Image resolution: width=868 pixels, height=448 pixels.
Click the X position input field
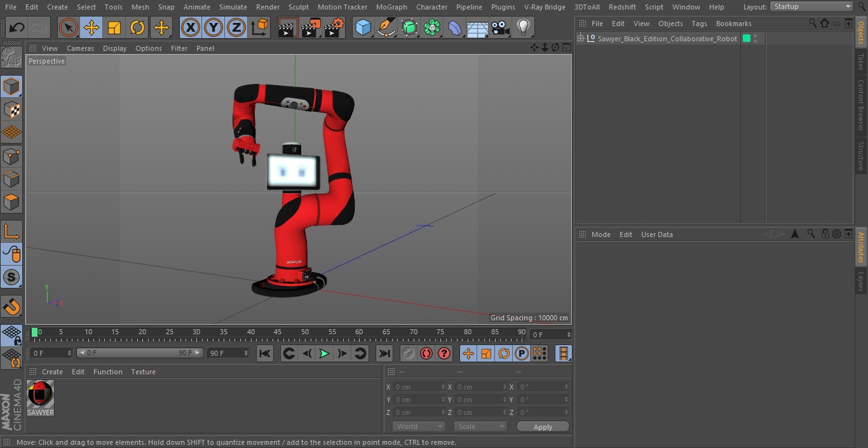pyautogui.click(x=419, y=387)
